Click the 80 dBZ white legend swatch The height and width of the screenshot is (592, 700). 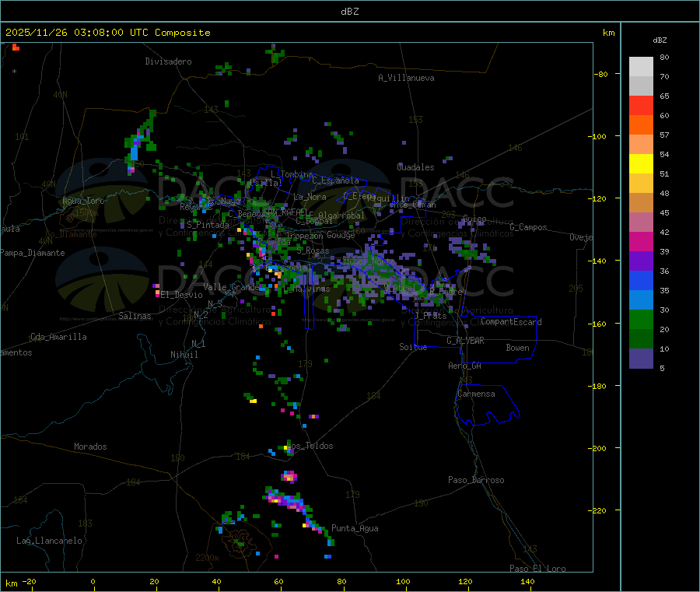point(641,67)
